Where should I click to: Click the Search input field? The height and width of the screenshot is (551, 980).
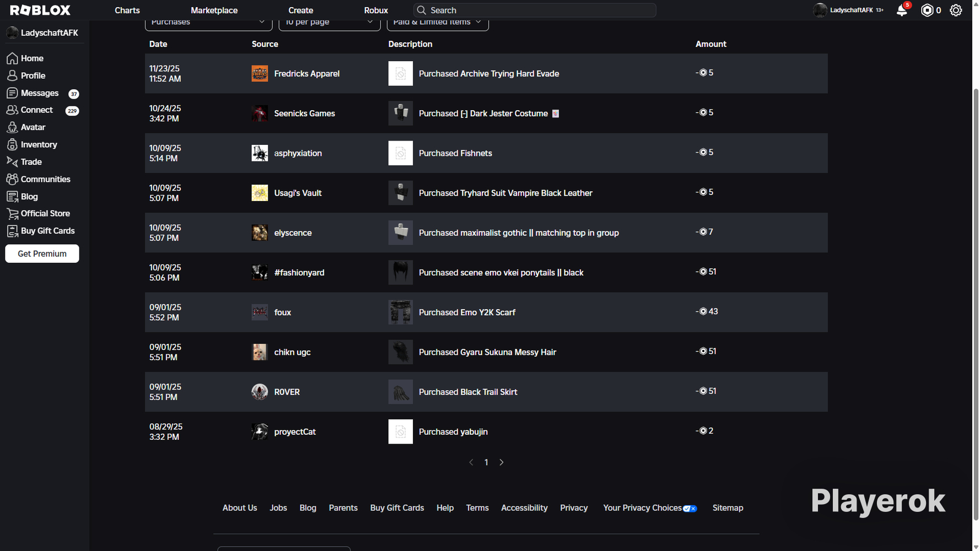(x=535, y=10)
